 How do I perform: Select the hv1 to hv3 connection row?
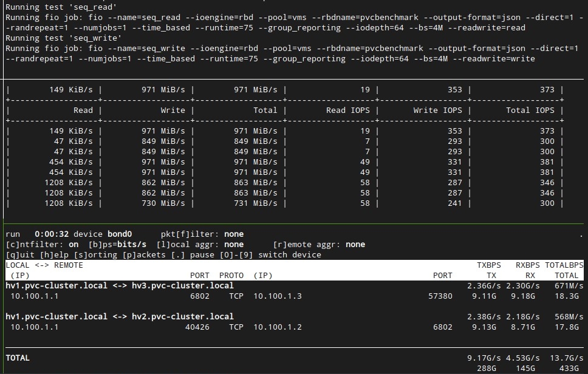(x=121, y=285)
